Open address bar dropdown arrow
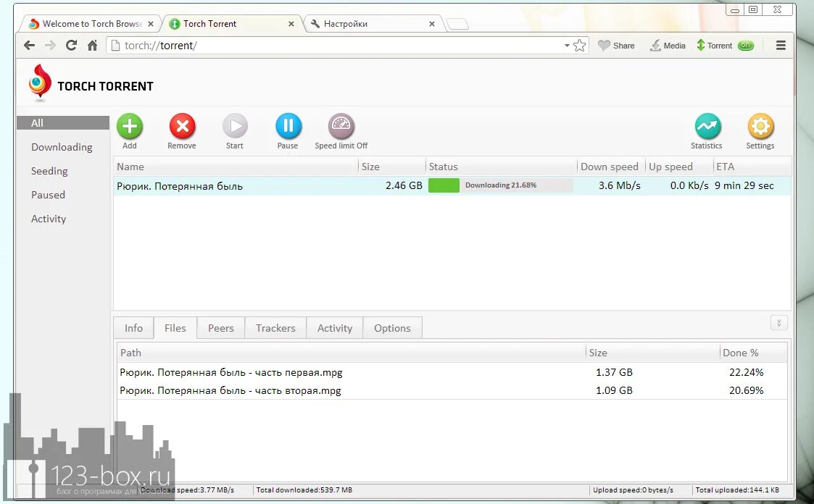814x504 pixels. tap(567, 46)
